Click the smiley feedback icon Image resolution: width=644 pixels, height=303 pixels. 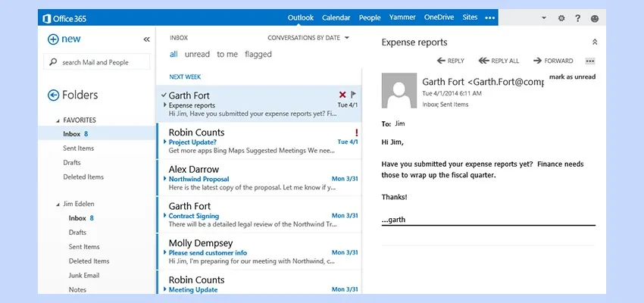click(x=594, y=18)
